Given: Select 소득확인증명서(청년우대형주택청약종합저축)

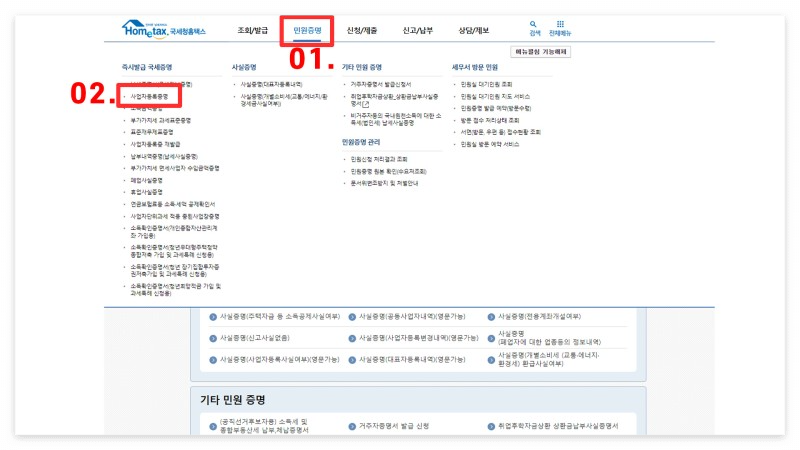Looking at the screenshot, I should point(174,251).
